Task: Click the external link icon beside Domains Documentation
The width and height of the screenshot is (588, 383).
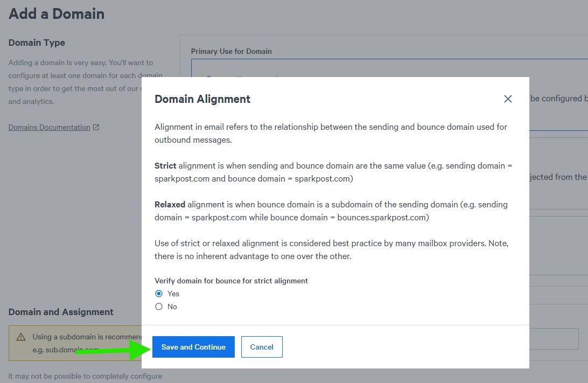Action: [96, 128]
